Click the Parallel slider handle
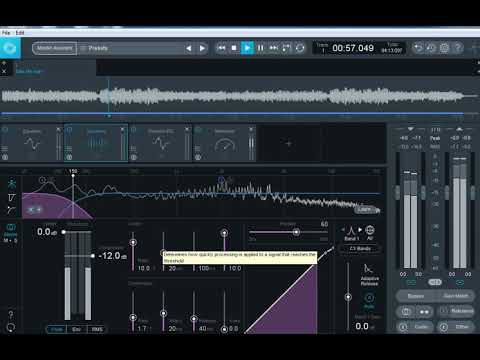The image size is (480, 360). pyautogui.click(x=296, y=232)
